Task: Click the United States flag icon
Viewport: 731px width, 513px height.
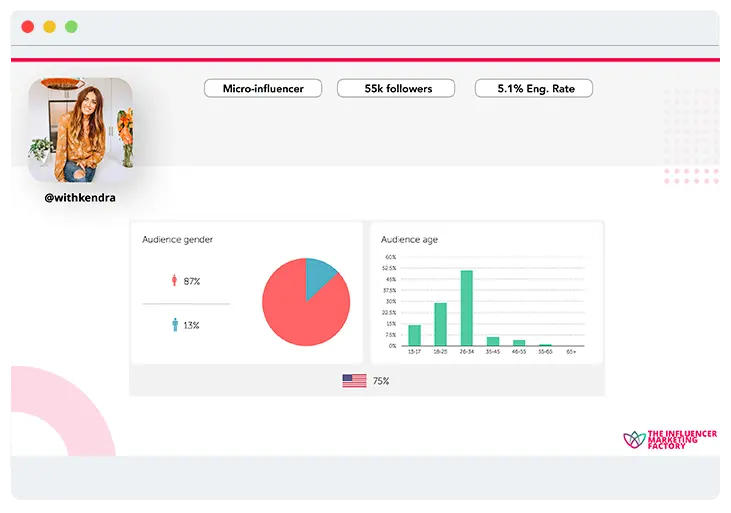Action: tap(354, 381)
